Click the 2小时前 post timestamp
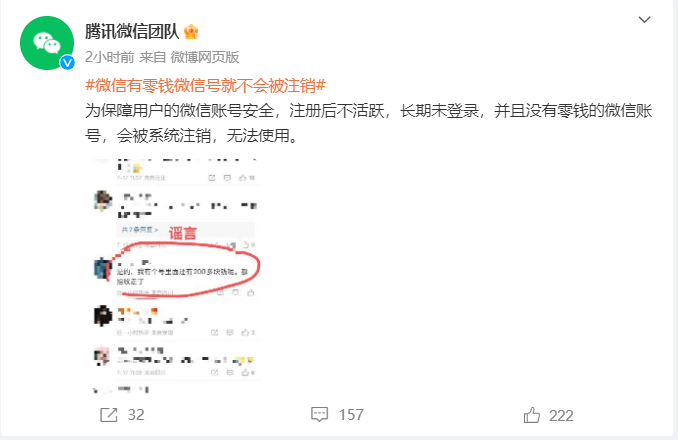 110,57
